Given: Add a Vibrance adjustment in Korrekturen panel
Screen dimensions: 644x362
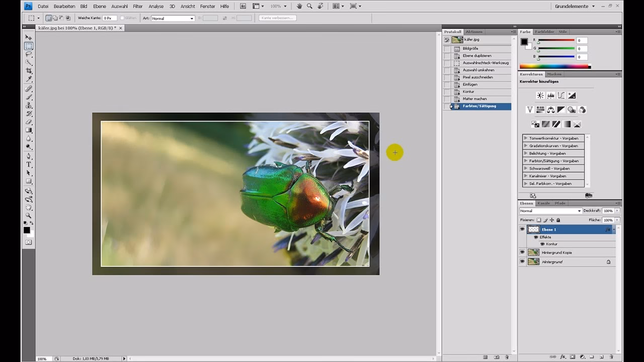Looking at the screenshot, I should point(530,110).
